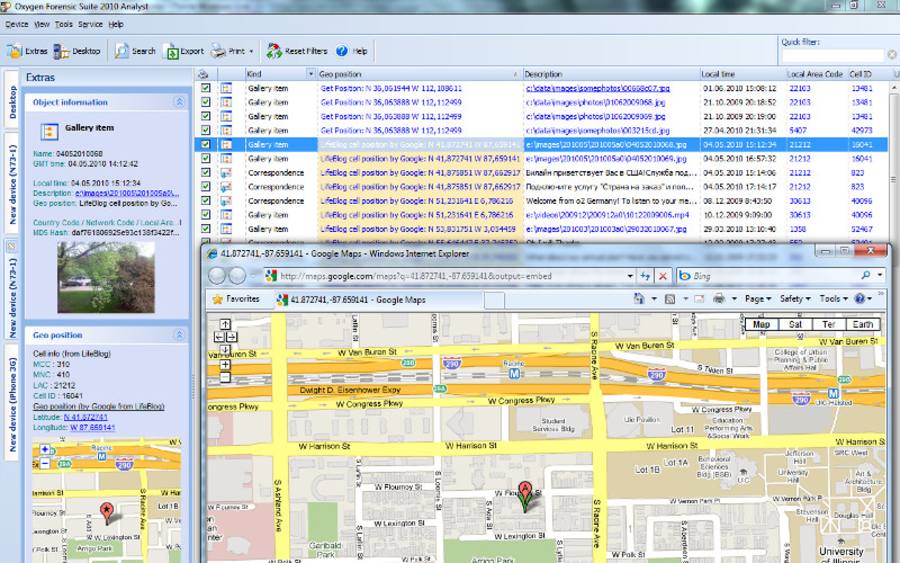The width and height of the screenshot is (900, 563).
Task: Refresh the Google Maps page
Action: pos(645,276)
